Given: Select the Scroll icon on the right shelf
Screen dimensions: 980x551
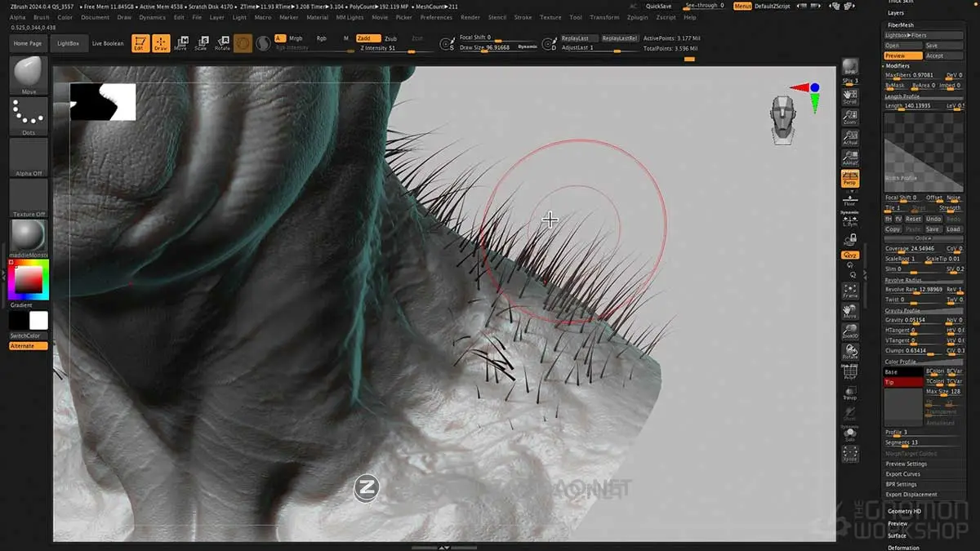Looking at the screenshot, I should 851,98.
